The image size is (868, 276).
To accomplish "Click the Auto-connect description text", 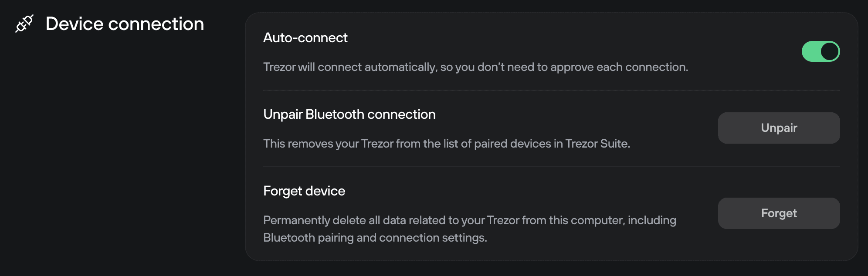I will click(476, 67).
